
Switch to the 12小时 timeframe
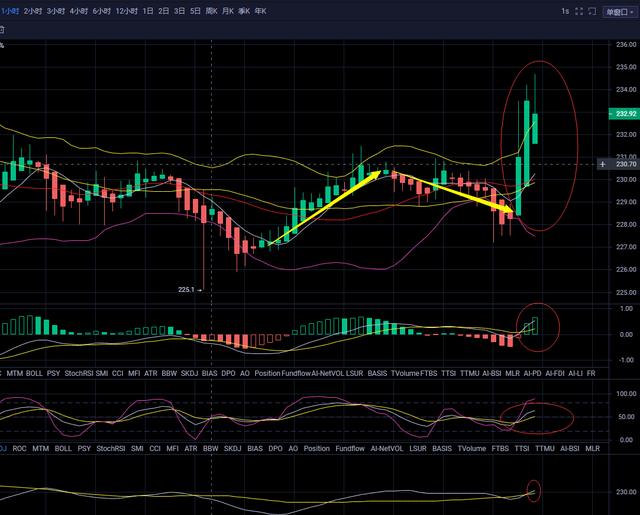pyautogui.click(x=127, y=11)
